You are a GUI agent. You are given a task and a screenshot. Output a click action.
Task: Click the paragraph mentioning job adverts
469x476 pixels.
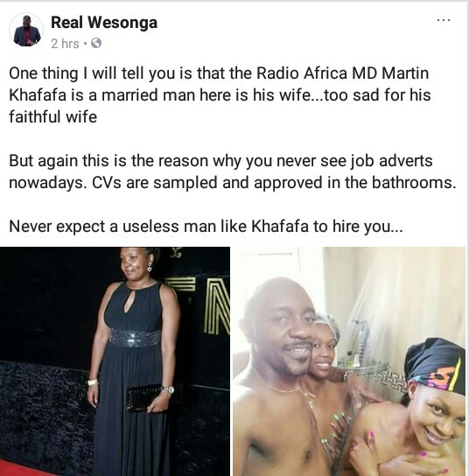233,171
